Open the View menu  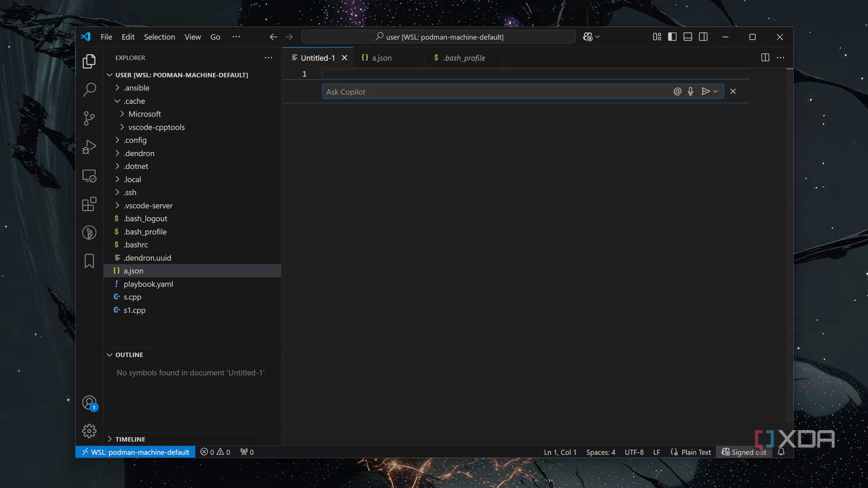pos(192,37)
